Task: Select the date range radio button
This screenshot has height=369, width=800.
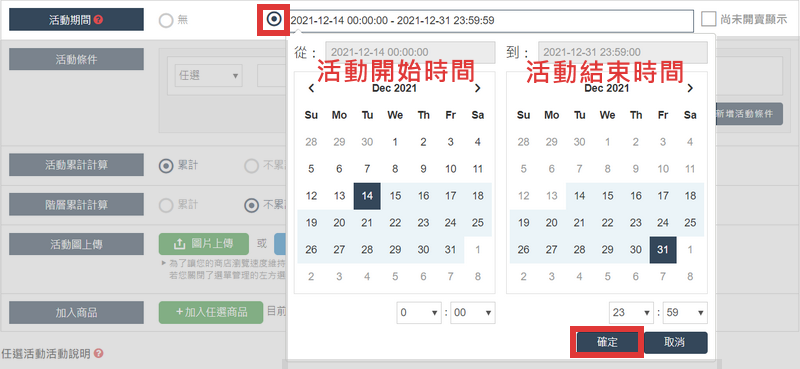Action: 274,20
